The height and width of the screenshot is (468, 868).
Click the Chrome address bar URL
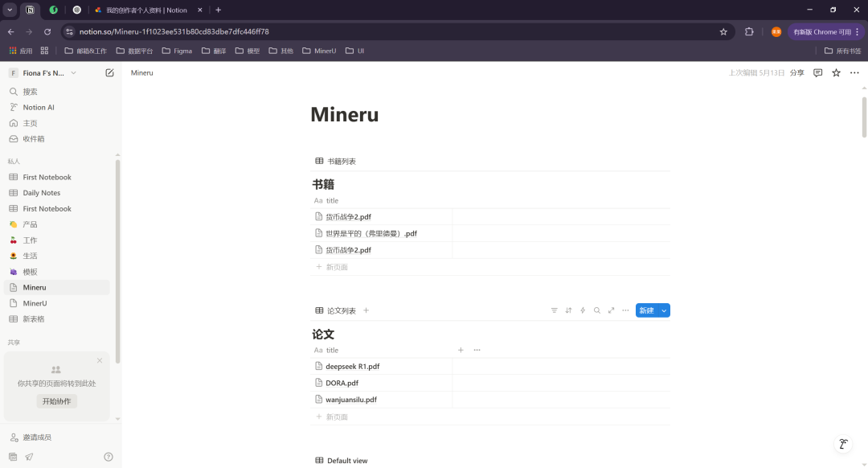pyautogui.click(x=174, y=32)
